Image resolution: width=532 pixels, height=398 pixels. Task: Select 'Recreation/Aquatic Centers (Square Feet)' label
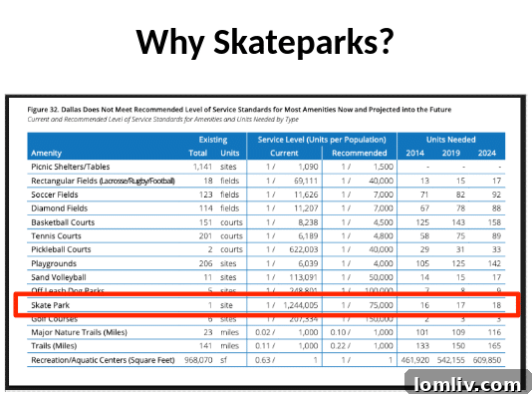[103, 360]
